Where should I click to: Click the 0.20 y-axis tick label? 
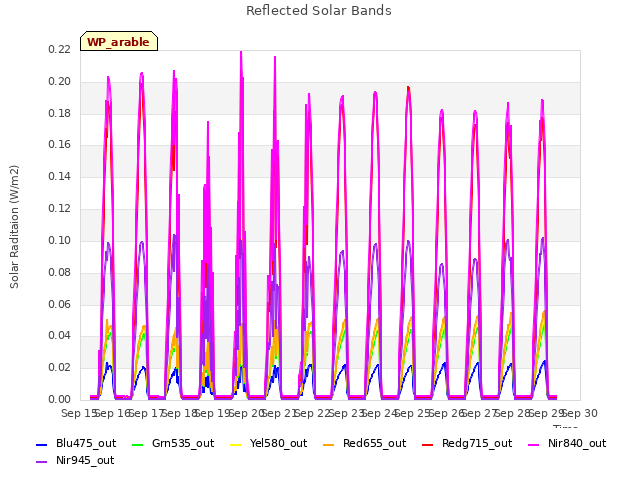tap(60, 81)
